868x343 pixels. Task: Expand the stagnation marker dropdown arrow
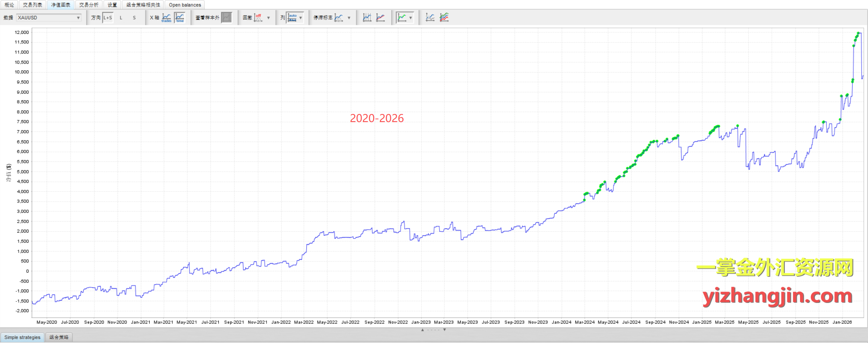point(349,18)
